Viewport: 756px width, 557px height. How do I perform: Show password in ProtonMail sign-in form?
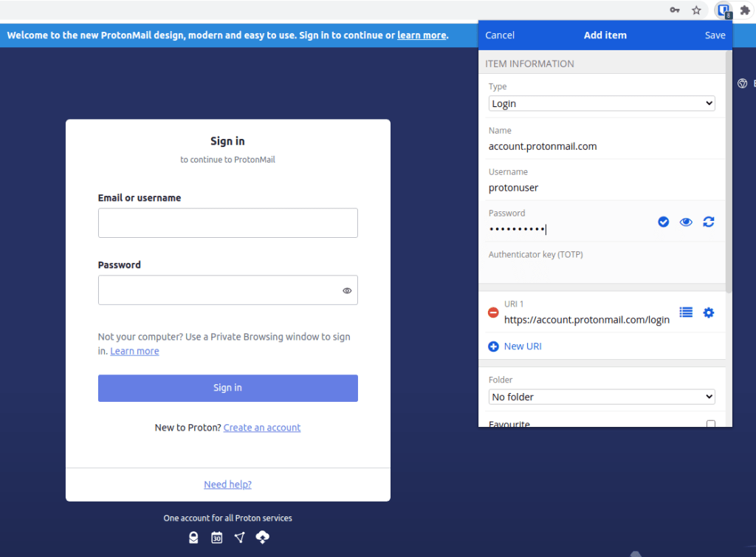[x=347, y=290]
